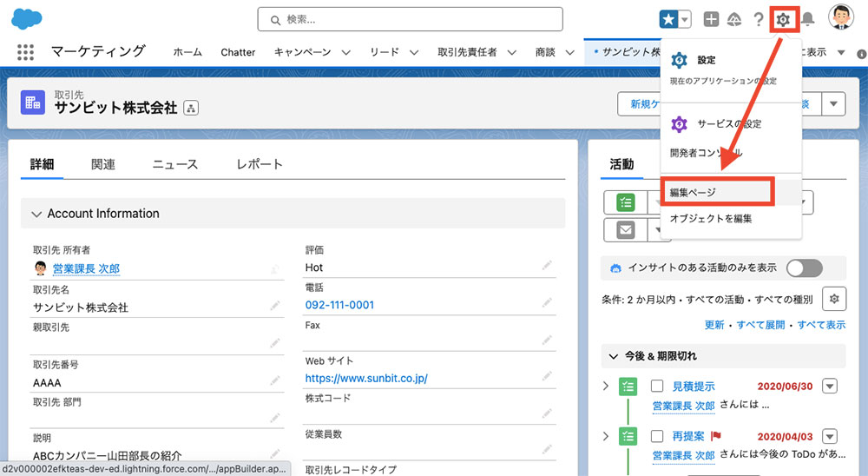Expand the キャンペーン tab dropdown

[x=346, y=53]
